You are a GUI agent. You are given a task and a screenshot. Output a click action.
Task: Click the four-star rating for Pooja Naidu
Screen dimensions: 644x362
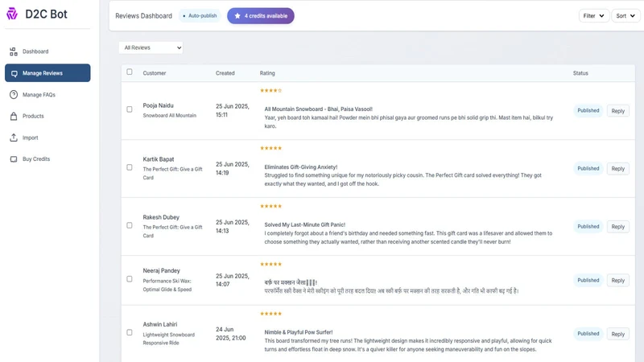270,90
